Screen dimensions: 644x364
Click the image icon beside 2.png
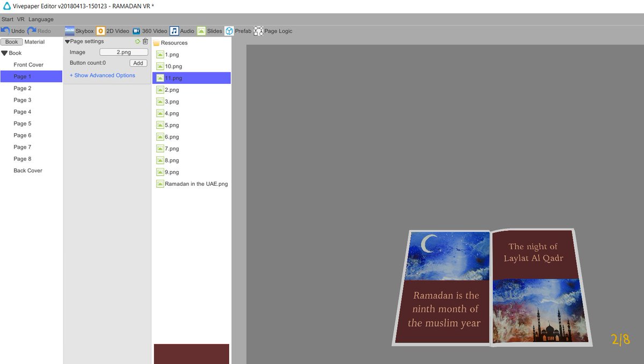tap(160, 90)
